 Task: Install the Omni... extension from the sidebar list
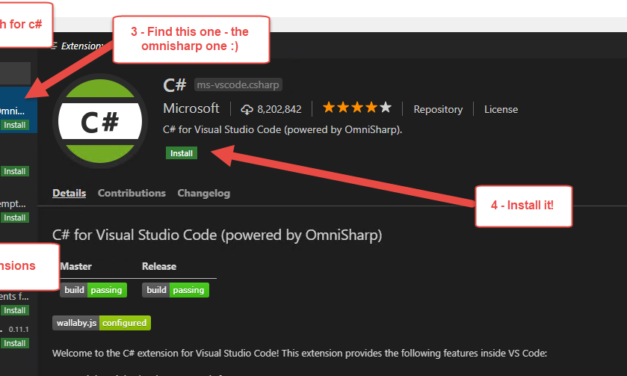tap(14, 125)
